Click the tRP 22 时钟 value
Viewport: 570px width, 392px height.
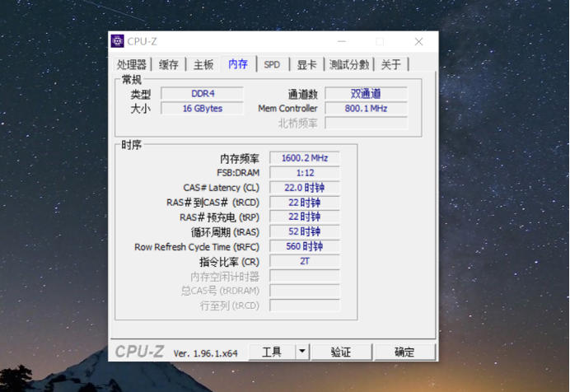305,217
